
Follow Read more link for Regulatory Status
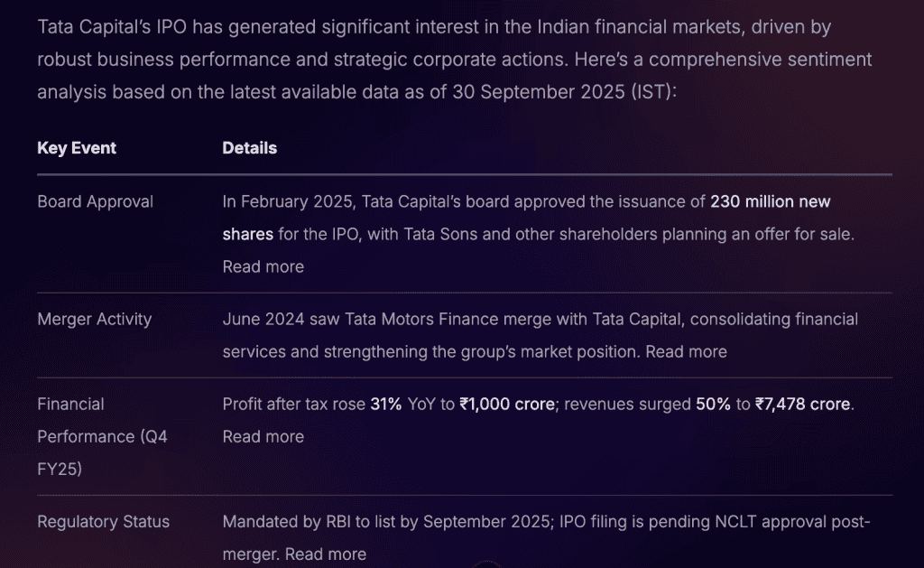(326, 554)
